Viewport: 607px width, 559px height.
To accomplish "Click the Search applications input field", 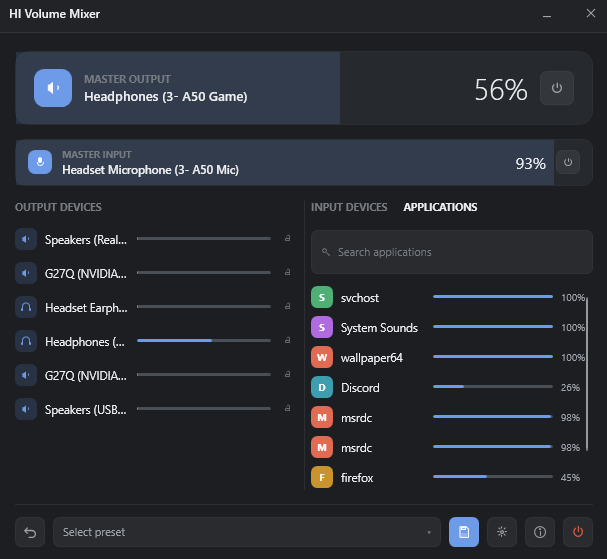I will (452, 252).
